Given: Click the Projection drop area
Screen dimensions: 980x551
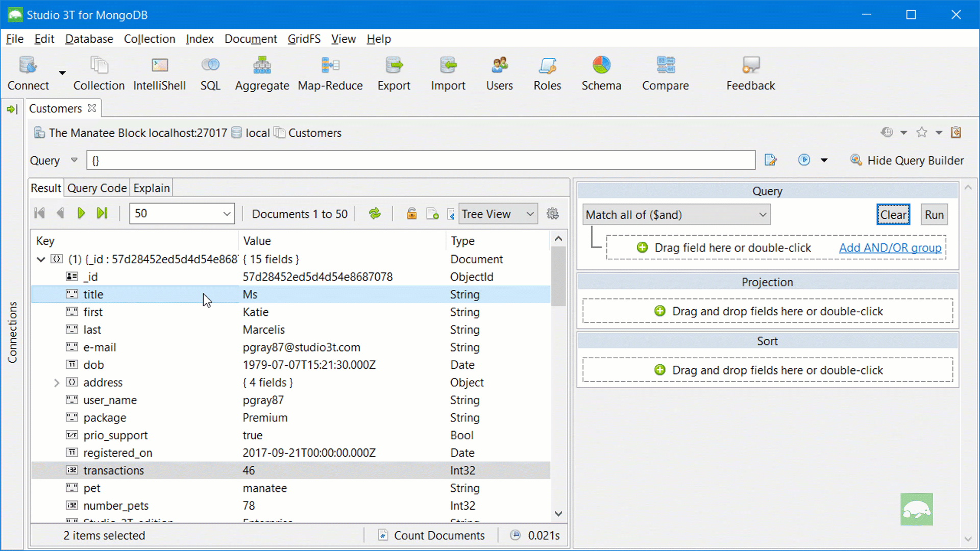Looking at the screenshot, I should [768, 311].
